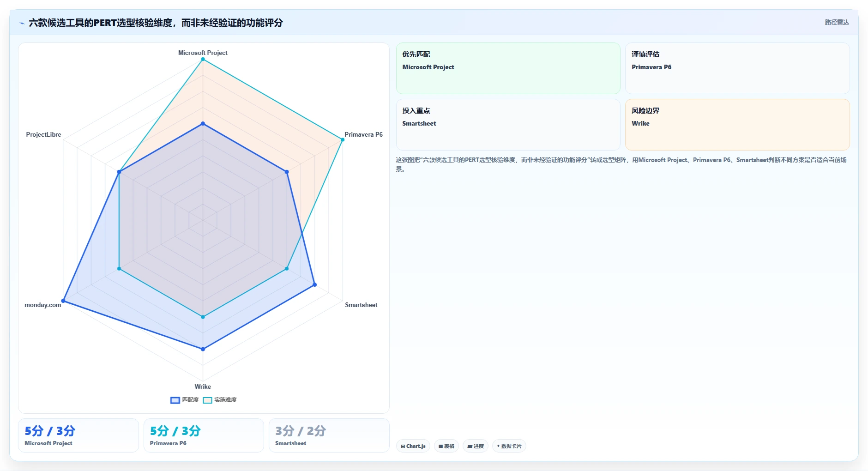Viewport: 868px width, 471px height.
Task: Click the 进度 tag chip
Action: [475, 446]
